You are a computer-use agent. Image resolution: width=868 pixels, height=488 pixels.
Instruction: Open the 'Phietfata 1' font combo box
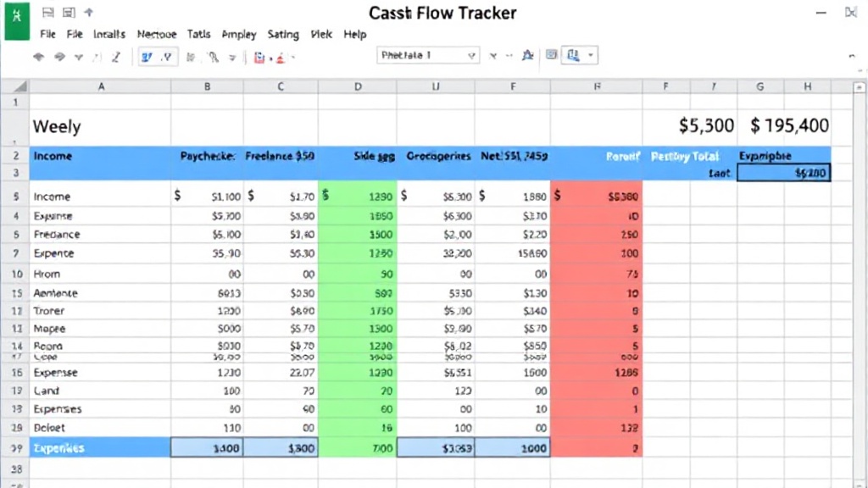[428, 55]
